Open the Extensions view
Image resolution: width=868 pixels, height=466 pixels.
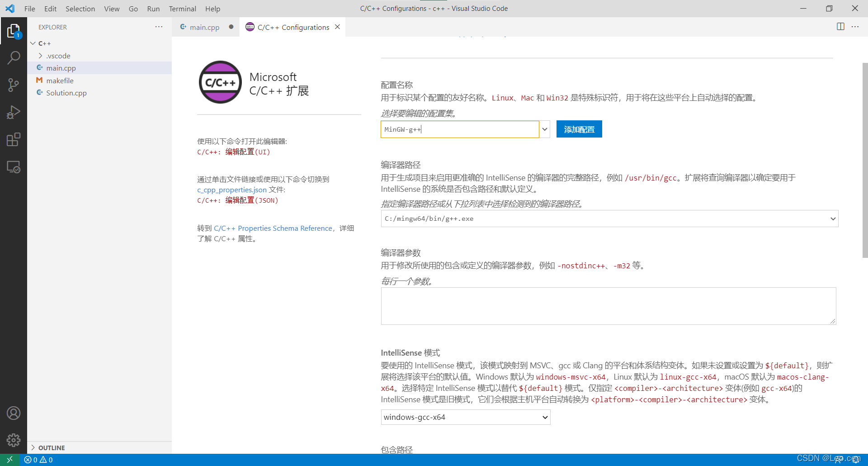point(14,139)
